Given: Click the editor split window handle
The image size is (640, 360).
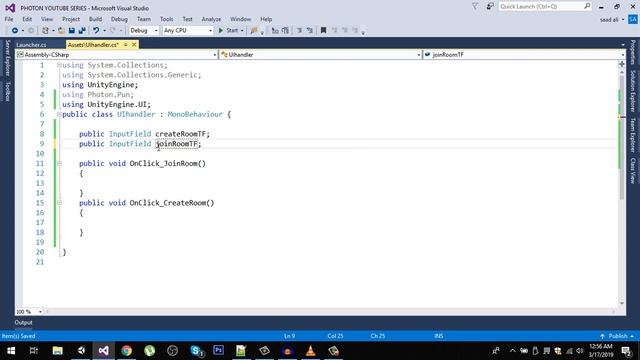Looking at the screenshot, I should [x=622, y=64].
